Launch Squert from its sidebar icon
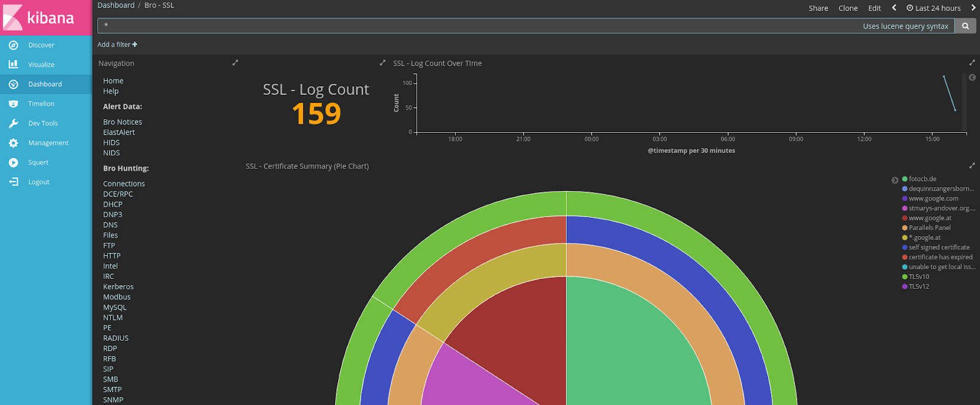 [x=13, y=163]
